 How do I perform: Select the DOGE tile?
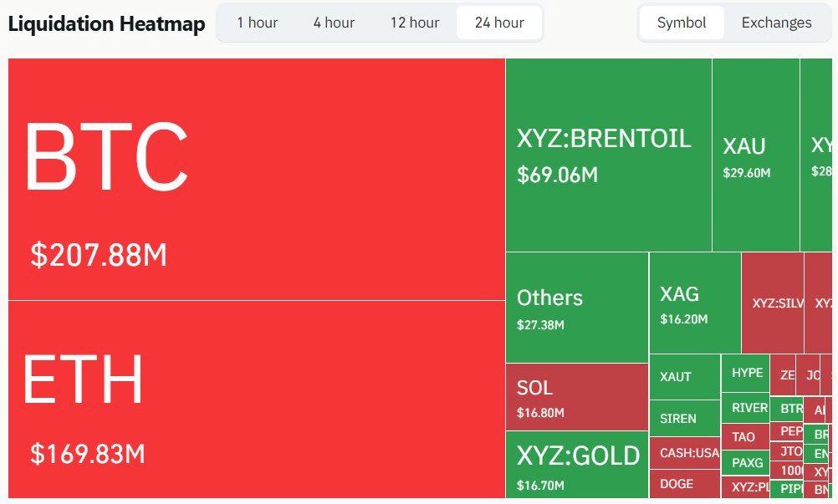click(x=684, y=483)
